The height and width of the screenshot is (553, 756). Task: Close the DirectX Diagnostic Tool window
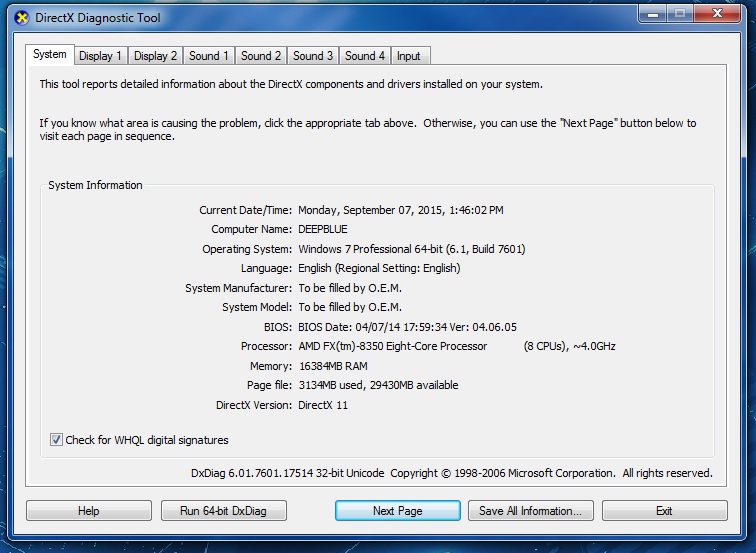pyautogui.click(x=717, y=14)
